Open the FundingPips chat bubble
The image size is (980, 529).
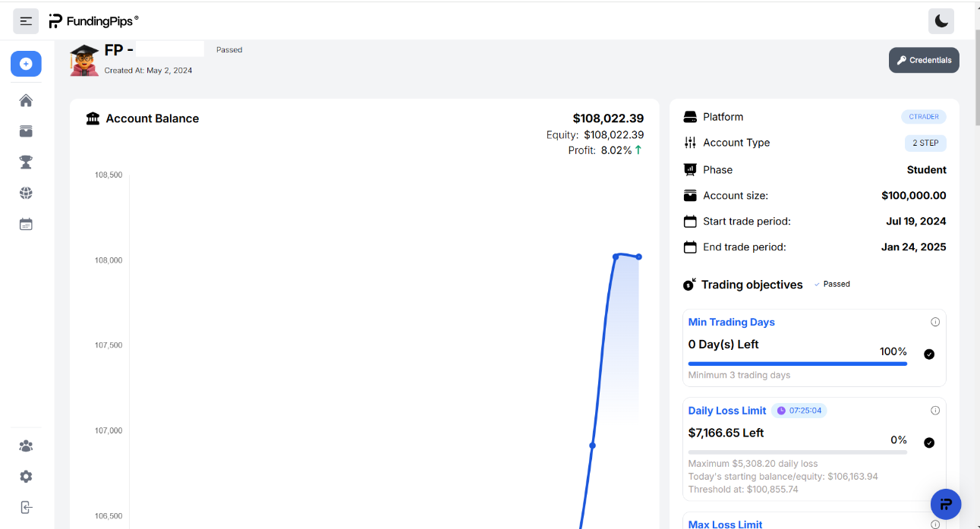click(946, 504)
